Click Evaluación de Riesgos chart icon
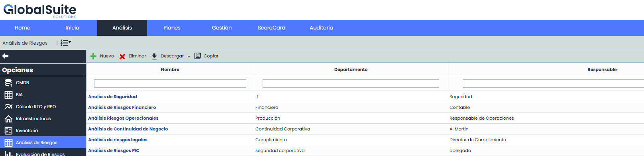Image resolution: width=644 pixels, height=156 pixels. (x=8, y=154)
